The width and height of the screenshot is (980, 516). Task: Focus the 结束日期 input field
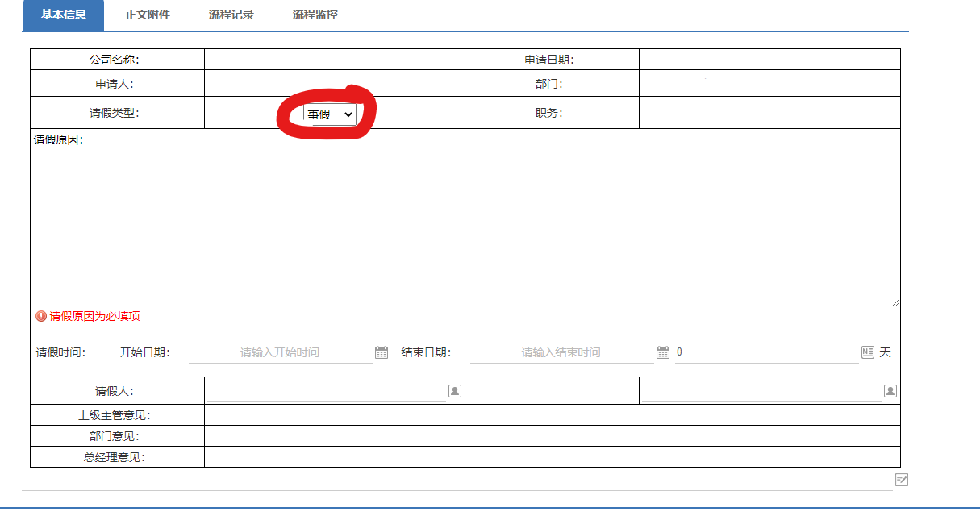click(561, 352)
